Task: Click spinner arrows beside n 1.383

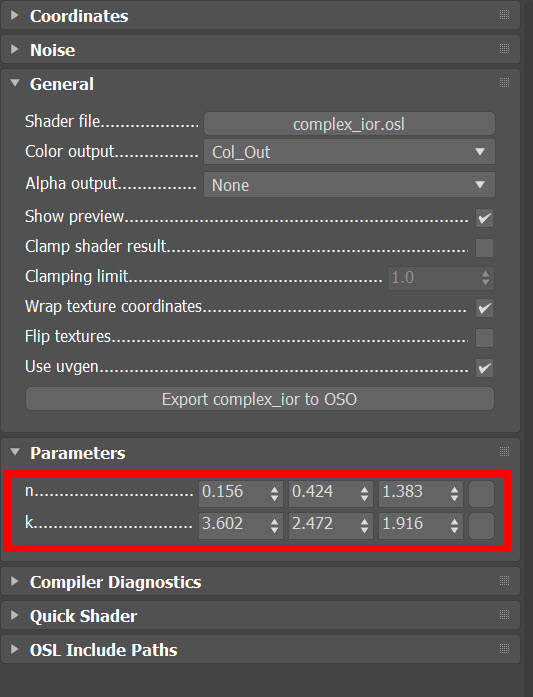Action: point(454,493)
